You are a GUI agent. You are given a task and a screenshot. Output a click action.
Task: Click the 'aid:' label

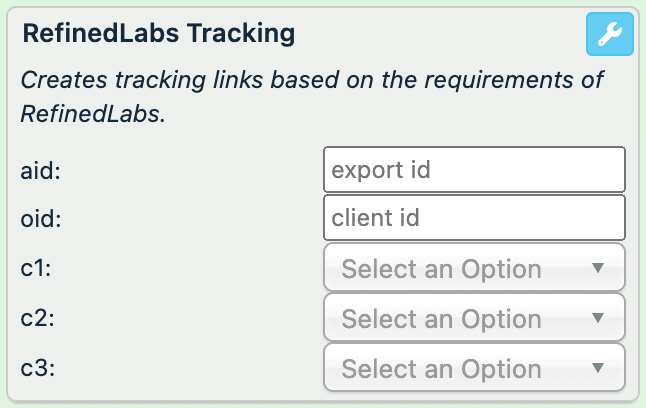pyautogui.click(x=40, y=170)
